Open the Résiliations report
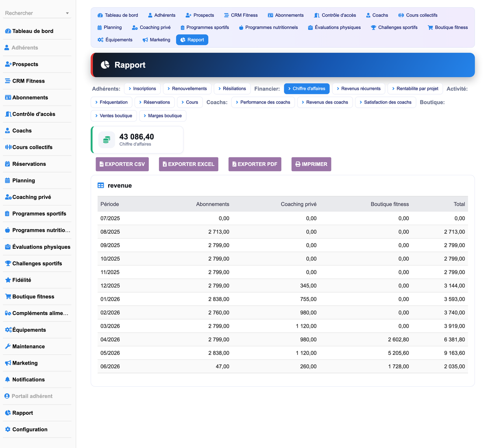488x448 pixels. click(232, 89)
